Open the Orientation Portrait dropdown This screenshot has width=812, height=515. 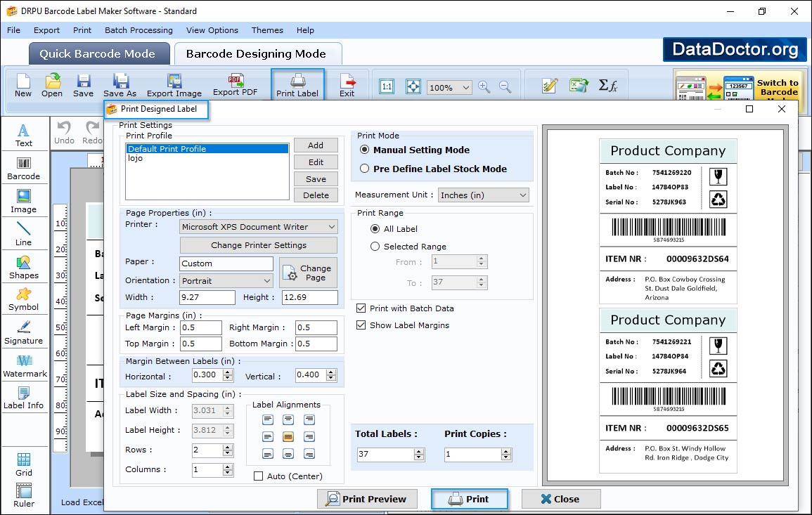click(226, 280)
